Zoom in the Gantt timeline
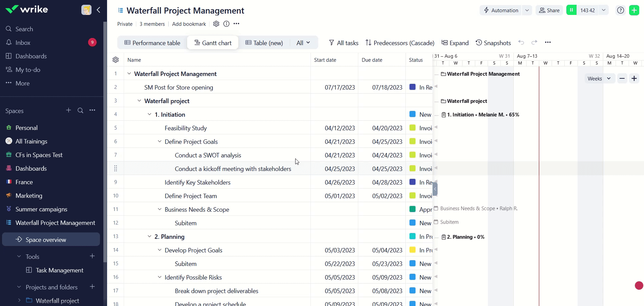 (x=634, y=78)
